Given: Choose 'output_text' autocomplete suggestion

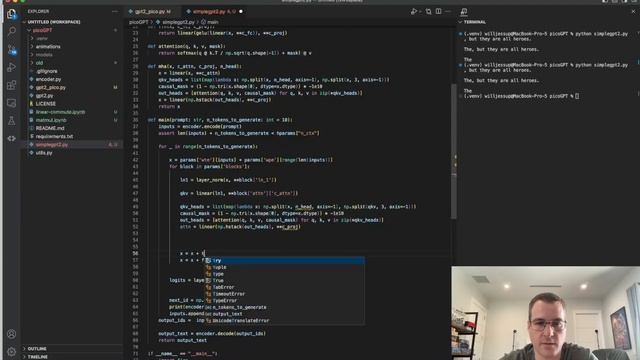Looking at the screenshot, I should pos(284,314).
